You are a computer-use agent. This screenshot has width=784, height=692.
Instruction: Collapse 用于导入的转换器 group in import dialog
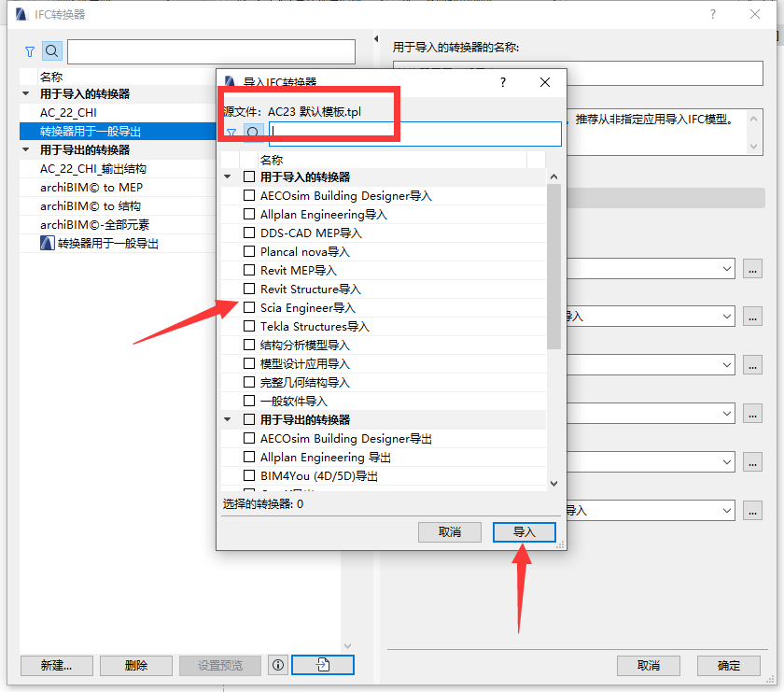coord(228,177)
